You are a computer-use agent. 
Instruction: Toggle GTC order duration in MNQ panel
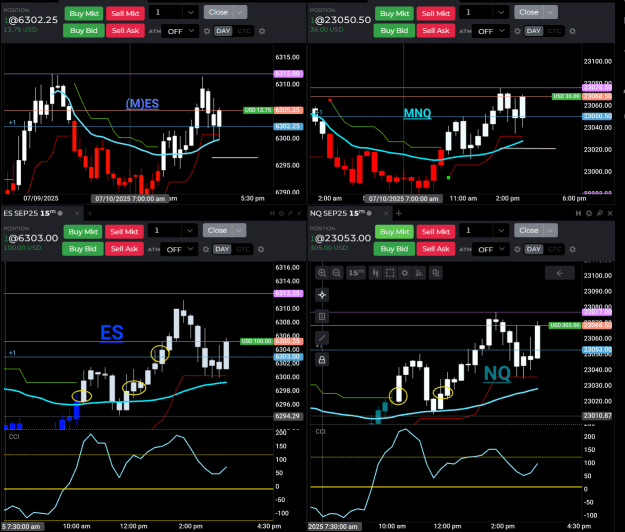(554, 31)
